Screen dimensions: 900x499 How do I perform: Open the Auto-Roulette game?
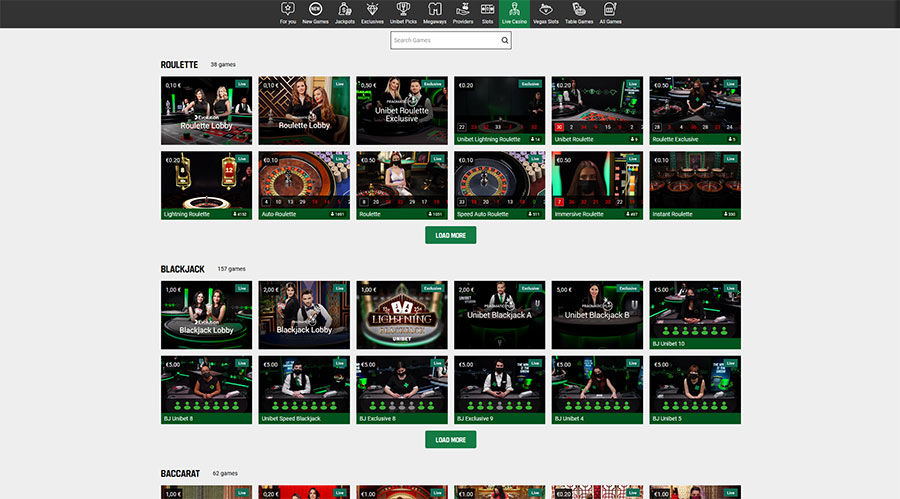[x=304, y=185]
